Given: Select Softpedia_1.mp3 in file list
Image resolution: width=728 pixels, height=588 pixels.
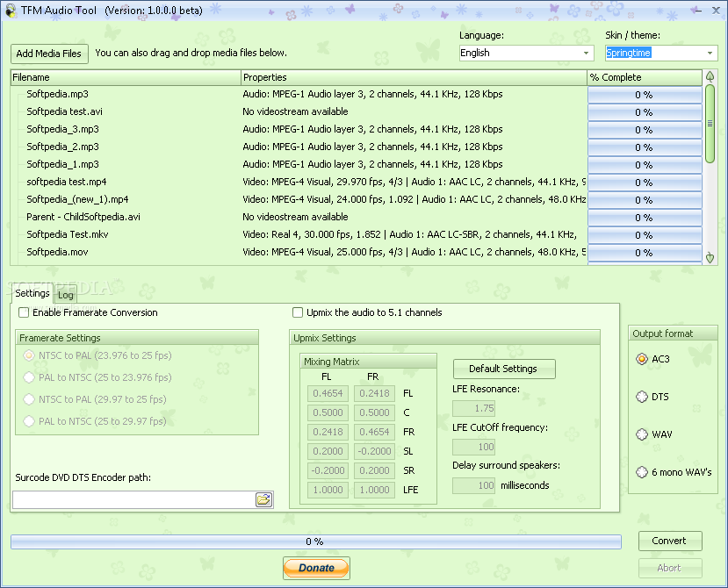Looking at the screenshot, I should tap(62, 165).
